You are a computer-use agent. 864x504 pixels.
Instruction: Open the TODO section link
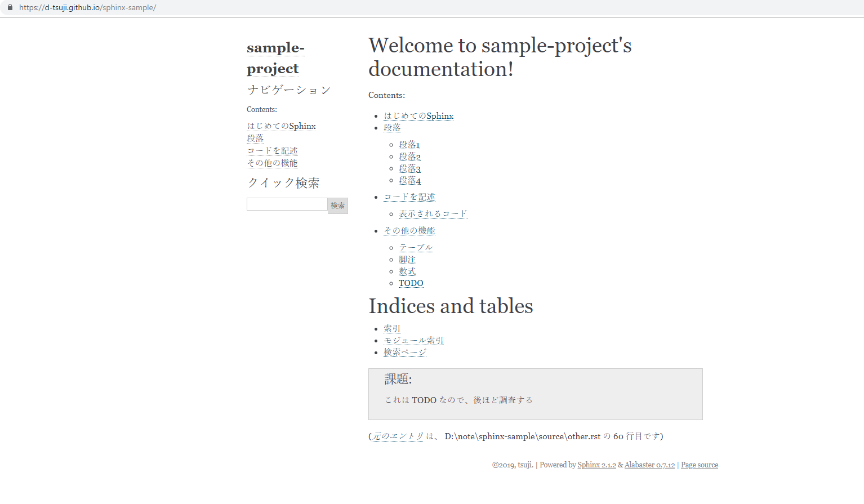[411, 283]
